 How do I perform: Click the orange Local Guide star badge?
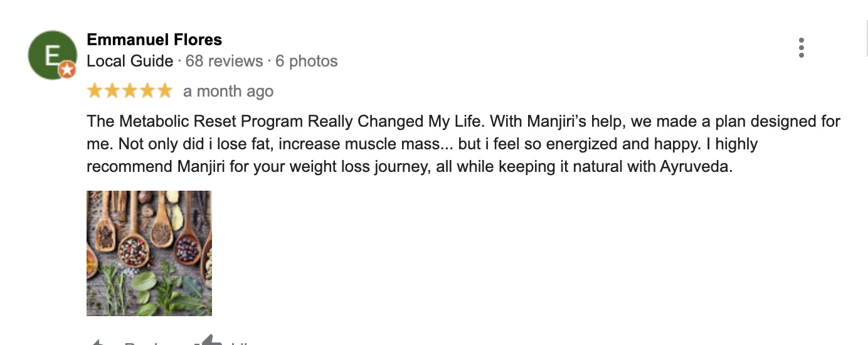[67, 70]
